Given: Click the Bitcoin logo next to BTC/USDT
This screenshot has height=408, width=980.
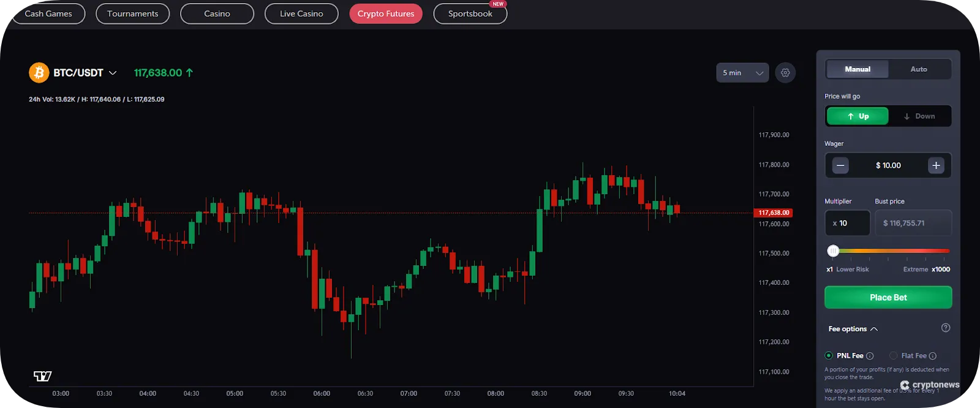Looking at the screenshot, I should click(38, 72).
